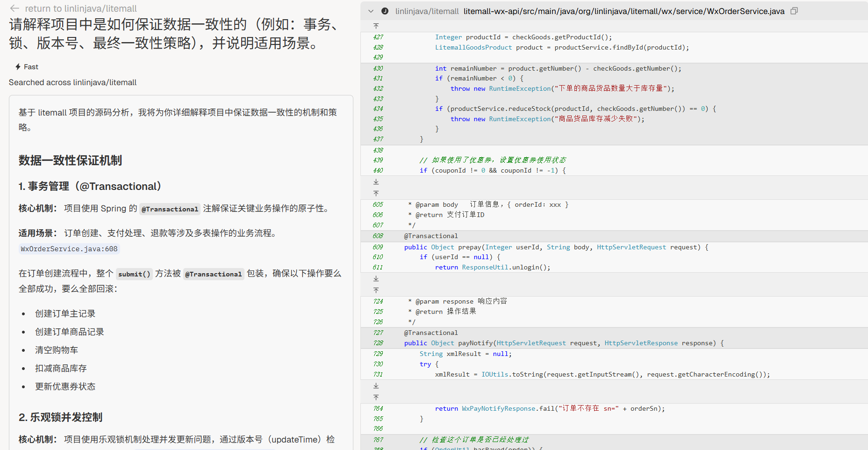Expand code downward below line 611
This screenshot has width=868, height=450.
point(376,279)
